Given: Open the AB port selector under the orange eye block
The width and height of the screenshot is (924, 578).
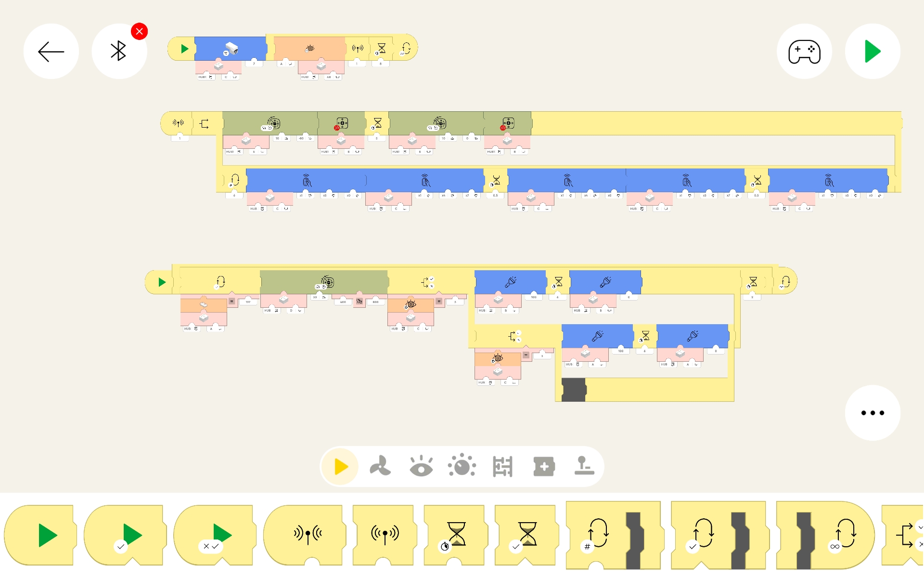Looking at the screenshot, I should coord(333,77).
